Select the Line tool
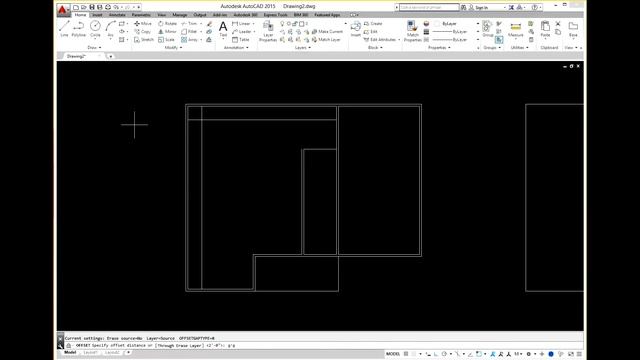The image size is (640, 360). pyautogui.click(x=64, y=29)
